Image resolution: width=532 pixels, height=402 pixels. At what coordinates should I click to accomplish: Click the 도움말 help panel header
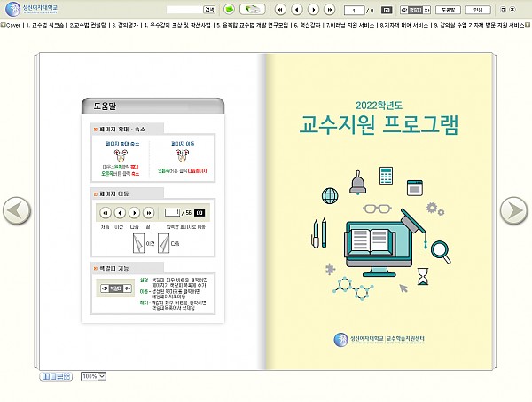click(153, 106)
